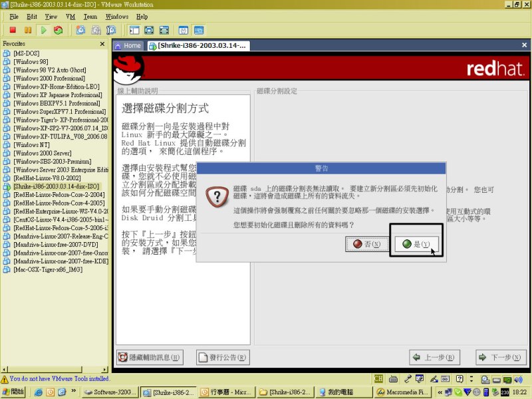Close the Favorites sidebar panel

(102, 44)
